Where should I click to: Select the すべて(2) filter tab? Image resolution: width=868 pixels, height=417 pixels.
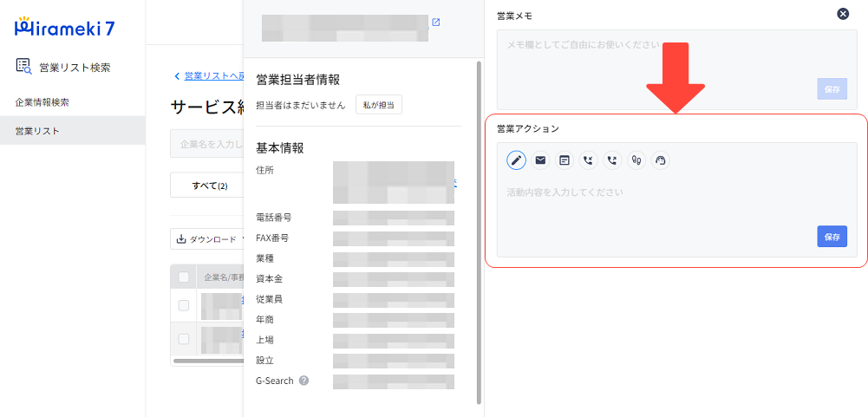point(209,185)
